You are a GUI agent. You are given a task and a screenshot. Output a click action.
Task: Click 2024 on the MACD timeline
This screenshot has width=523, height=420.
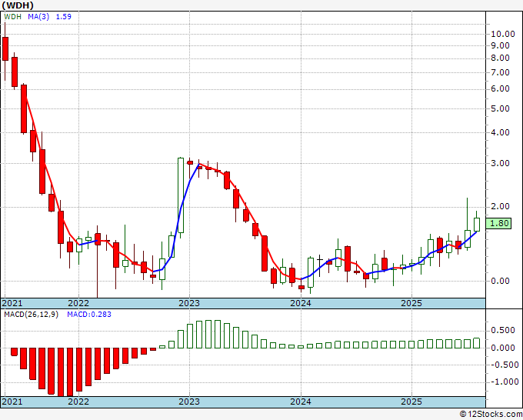pyautogui.click(x=301, y=402)
